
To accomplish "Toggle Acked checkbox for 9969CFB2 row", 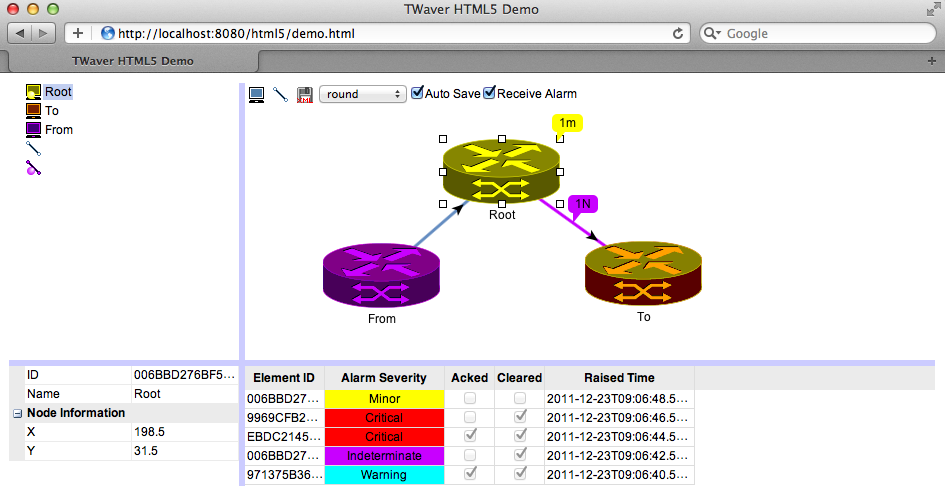I will tap(470, 417).
